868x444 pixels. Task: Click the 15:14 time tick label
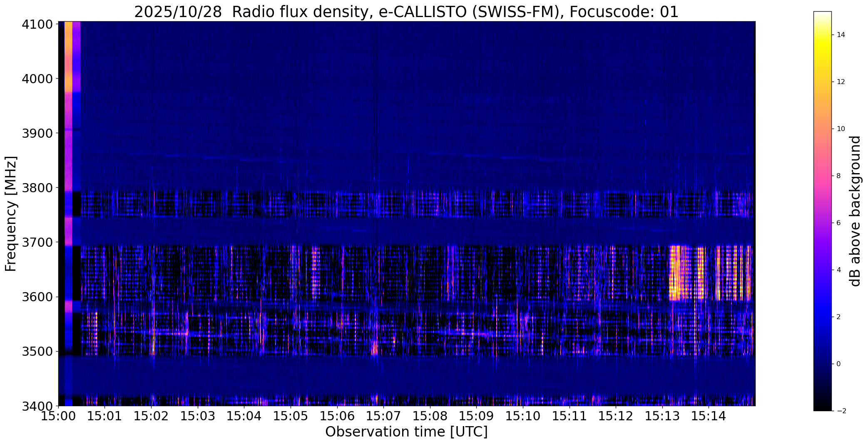tap(709, 416)
